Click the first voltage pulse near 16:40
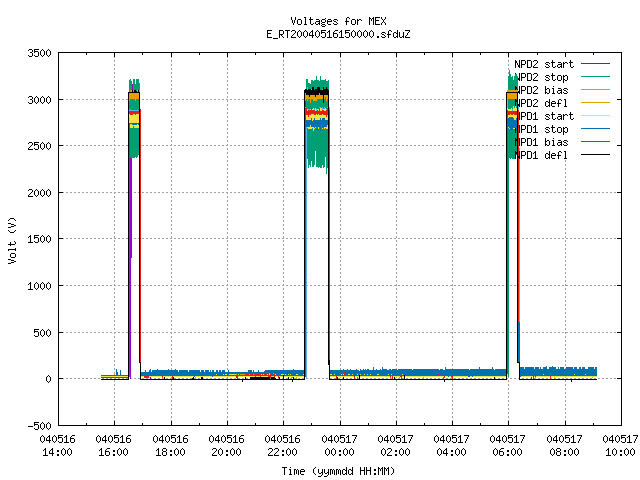 135,229
